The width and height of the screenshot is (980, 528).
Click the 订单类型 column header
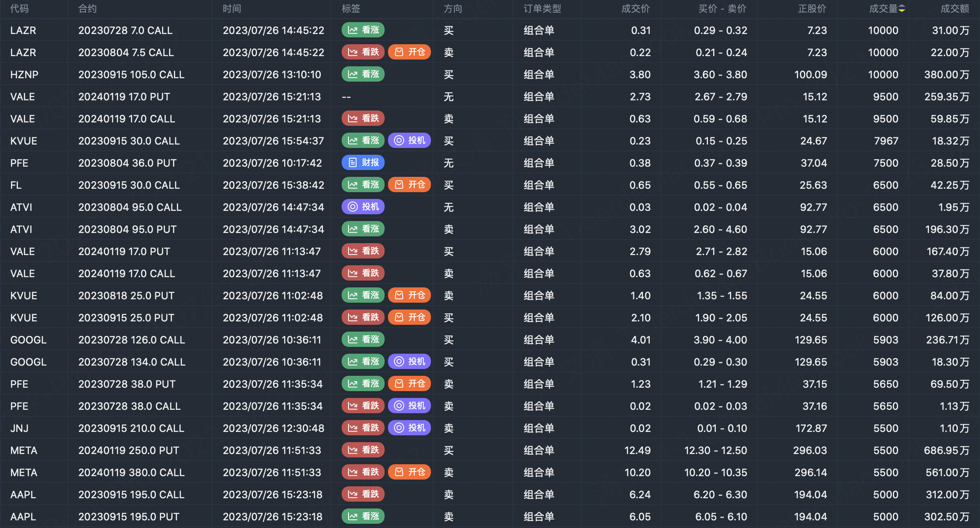coord(542,9)
